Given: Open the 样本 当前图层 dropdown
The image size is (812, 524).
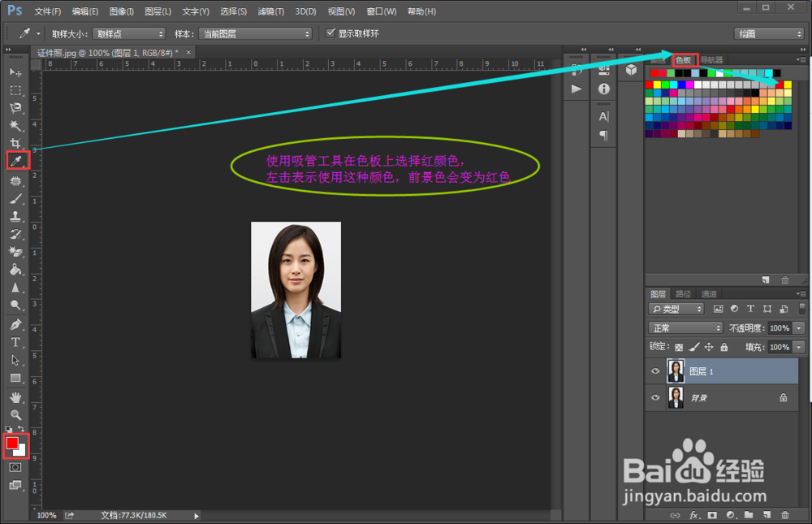Looking at the screenshot, I should 256,33.
